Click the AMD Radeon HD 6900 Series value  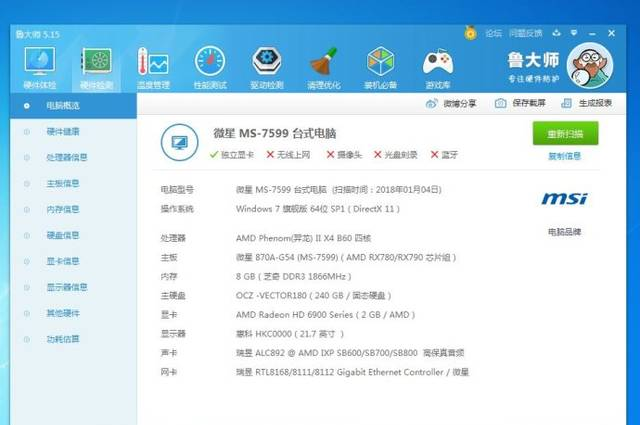(x=325, y=315)
